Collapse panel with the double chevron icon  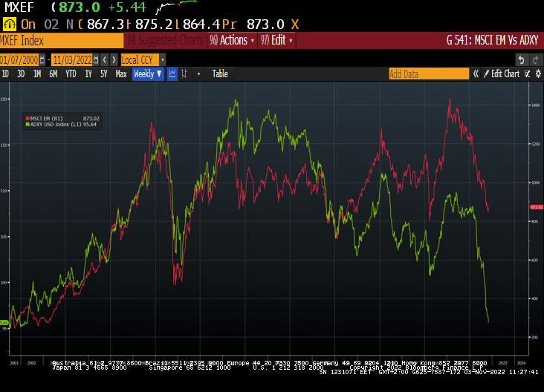[x=476, y=73]
